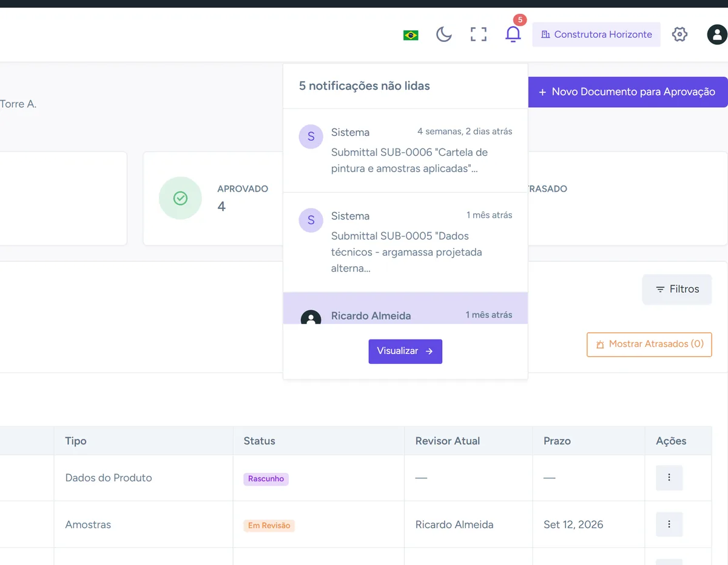Open the Brazilian flag language selector

[411, 35]
